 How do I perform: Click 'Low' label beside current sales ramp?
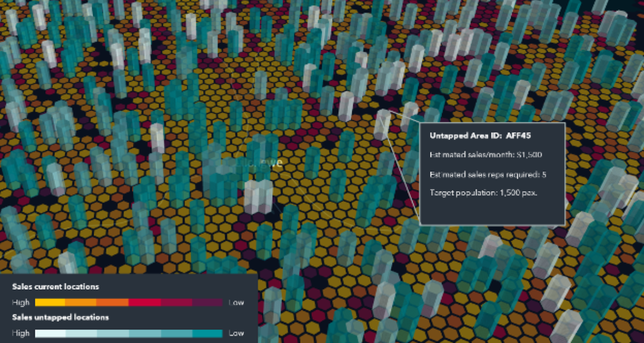pos(236,303)
